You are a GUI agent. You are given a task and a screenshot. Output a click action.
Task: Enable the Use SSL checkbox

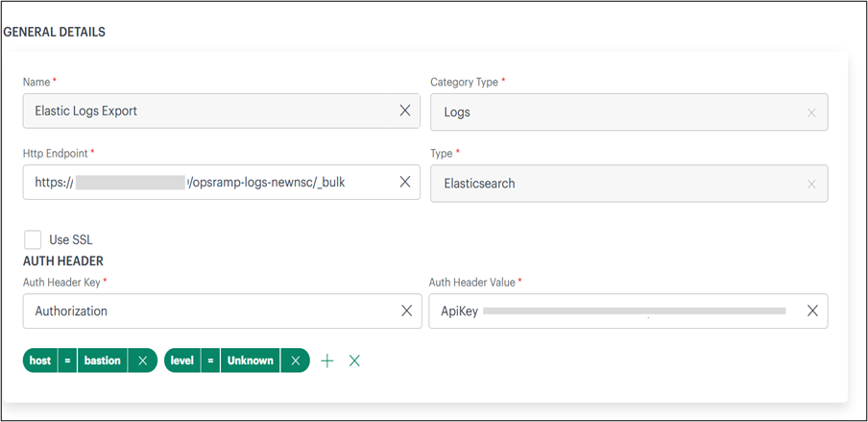[33, 239]
